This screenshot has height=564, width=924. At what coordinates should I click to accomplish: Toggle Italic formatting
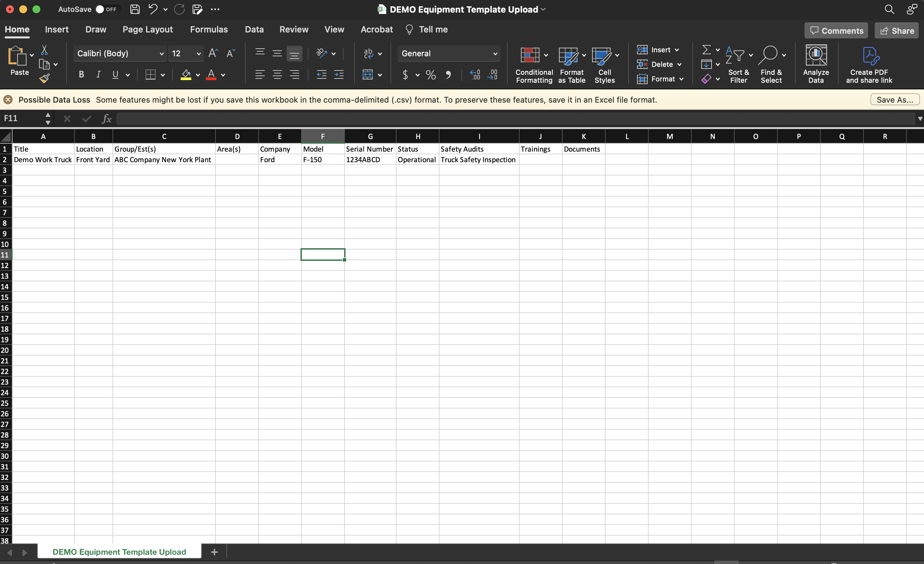tap(98, 74)
